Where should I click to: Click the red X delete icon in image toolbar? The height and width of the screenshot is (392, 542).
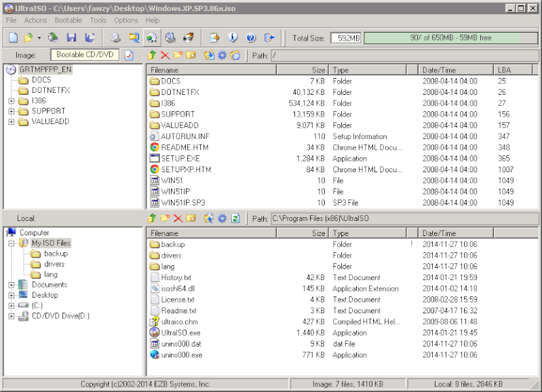(x=166, y=56)
